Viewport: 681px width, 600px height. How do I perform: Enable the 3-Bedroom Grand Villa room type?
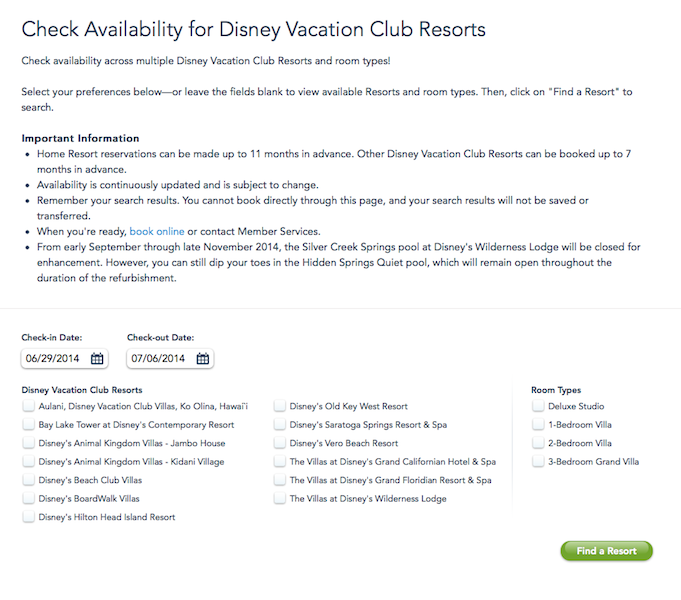tap(538, 461)
